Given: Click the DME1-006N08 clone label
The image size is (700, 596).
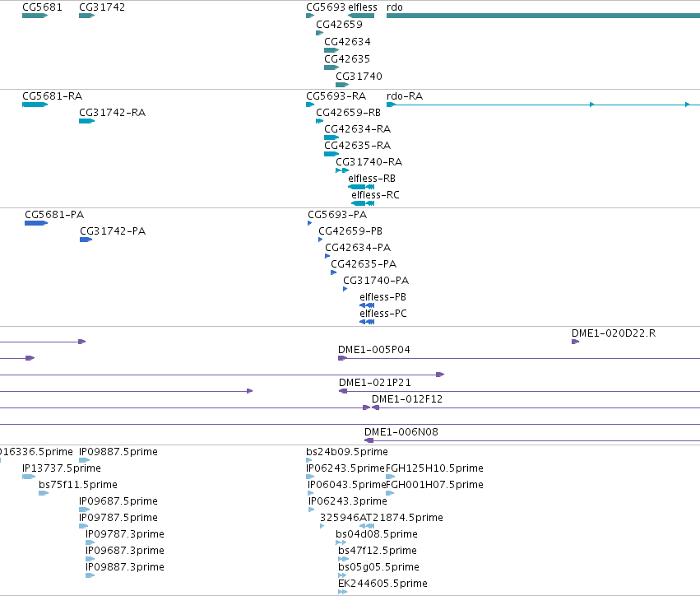Looking at the screenshot, I should (401, 432).
